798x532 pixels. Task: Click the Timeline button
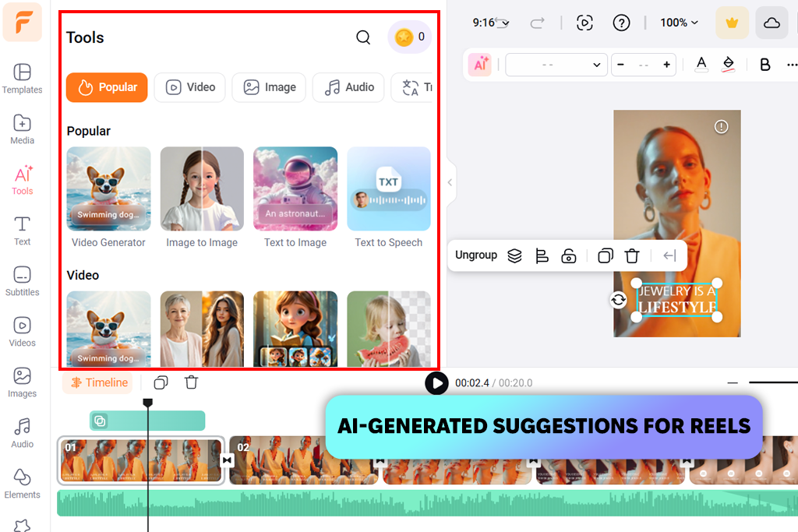(97, 382)
